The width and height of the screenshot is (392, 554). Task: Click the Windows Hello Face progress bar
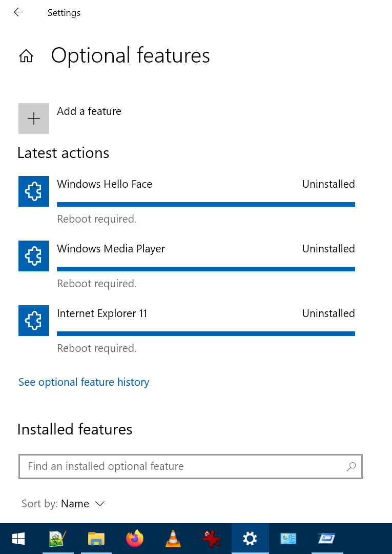(205, 204)
